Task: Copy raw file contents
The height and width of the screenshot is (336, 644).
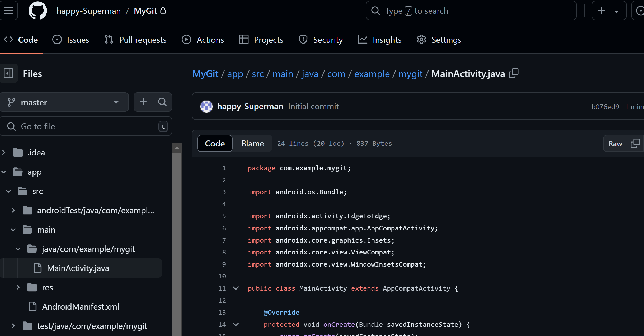Action: (x=635, y=143)
